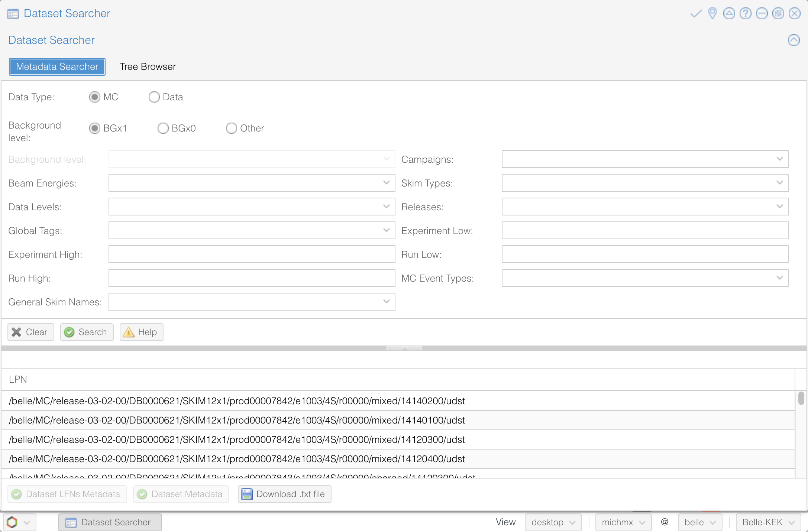808x532 pixels.
Task: Click the checkmark icon in window header
Action: tap(696, 14)
